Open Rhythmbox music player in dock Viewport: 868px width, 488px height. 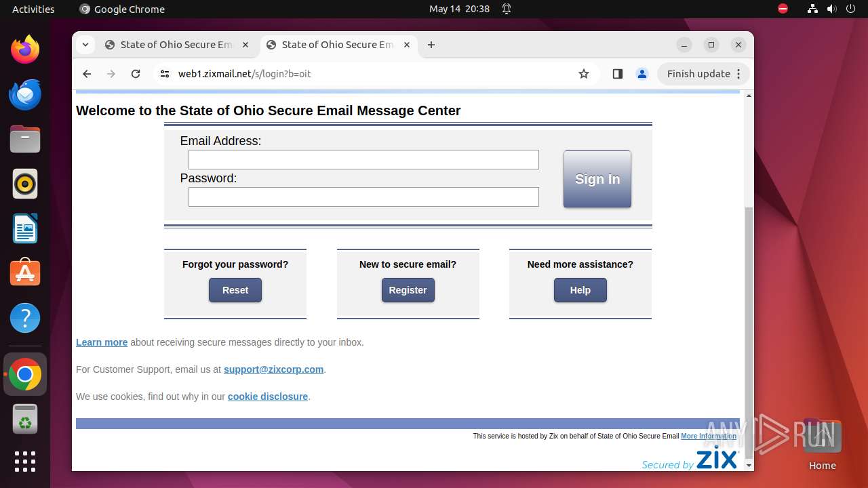[x=25, y=184]
